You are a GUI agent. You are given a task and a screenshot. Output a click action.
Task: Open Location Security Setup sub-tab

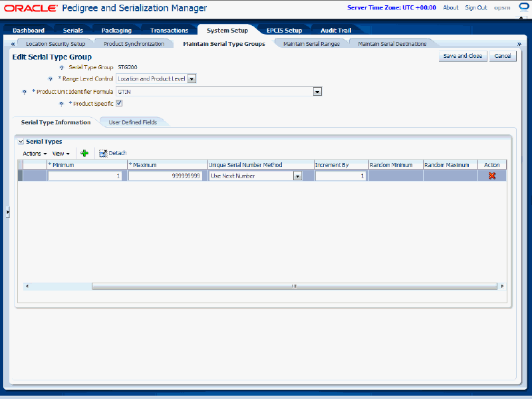point(56,44)
